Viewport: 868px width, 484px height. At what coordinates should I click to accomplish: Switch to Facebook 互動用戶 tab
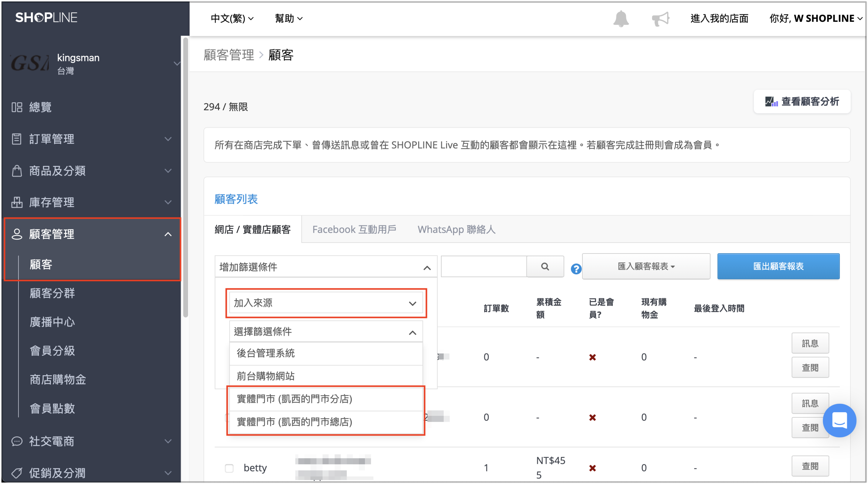pyautogui.click(x=354, y=230)
